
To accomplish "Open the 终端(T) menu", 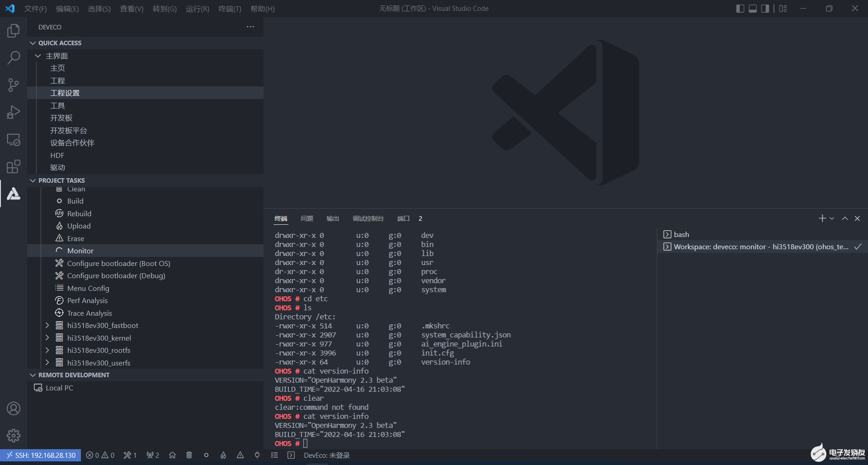I will point(230,9).
